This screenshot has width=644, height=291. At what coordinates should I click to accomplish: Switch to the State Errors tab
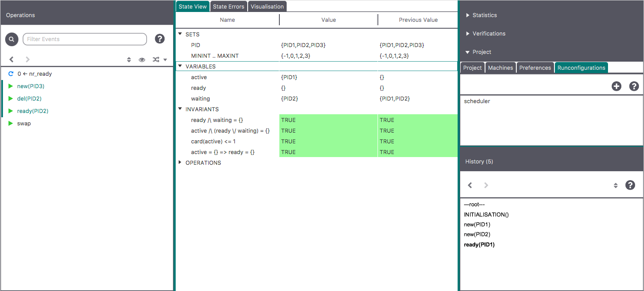[228, 6]
